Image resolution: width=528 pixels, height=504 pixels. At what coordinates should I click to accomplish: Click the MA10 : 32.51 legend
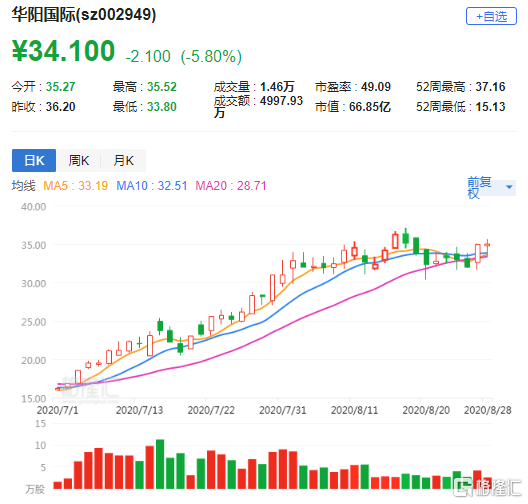pyautogui.click(x=152, y=186)
